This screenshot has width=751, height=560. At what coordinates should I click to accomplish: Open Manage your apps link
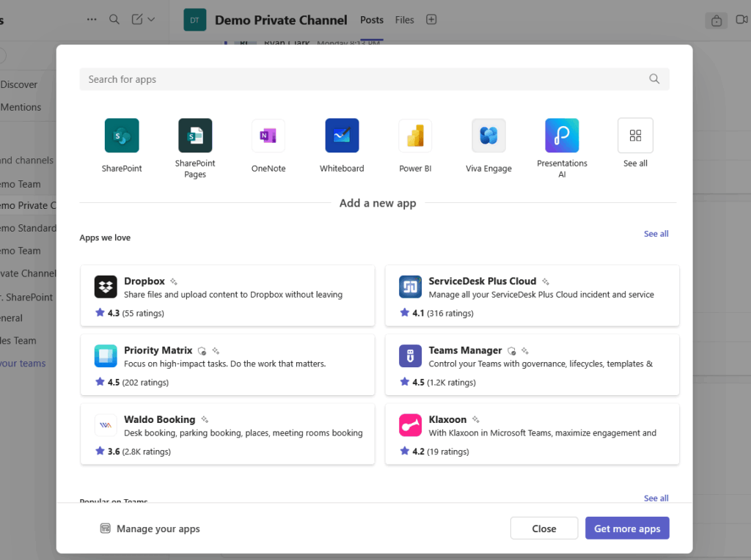(x=158, y=529)
